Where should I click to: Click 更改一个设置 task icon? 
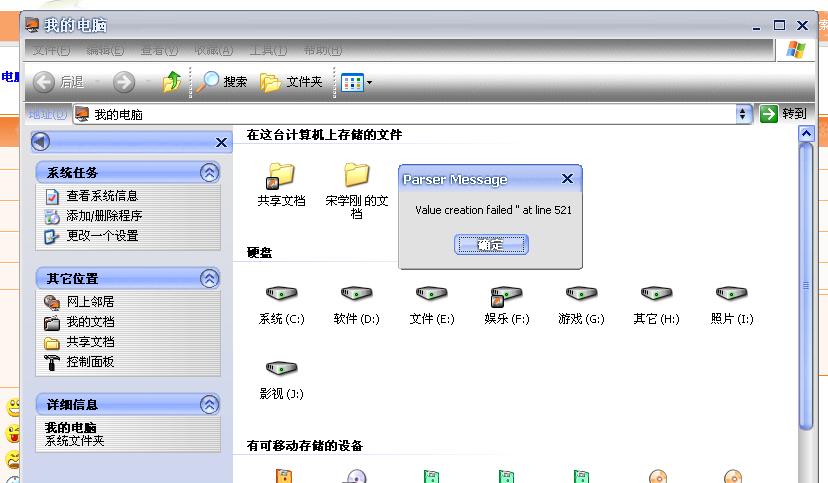click(52, 236)
